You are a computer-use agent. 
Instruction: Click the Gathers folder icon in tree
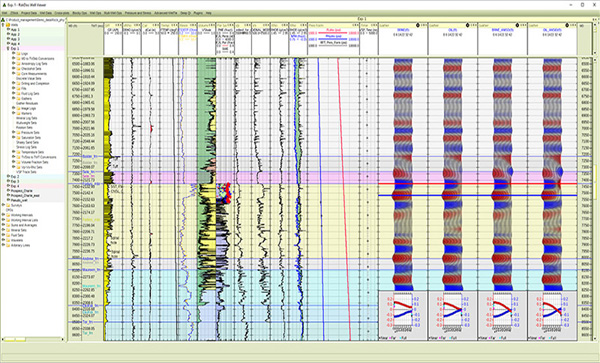[18, 98]
